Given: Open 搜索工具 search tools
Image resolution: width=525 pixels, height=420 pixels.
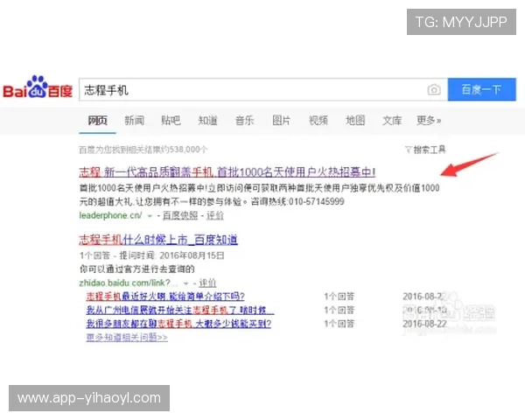Looking at the screenshot, I should pyautogui.click(x=430, y=150).
